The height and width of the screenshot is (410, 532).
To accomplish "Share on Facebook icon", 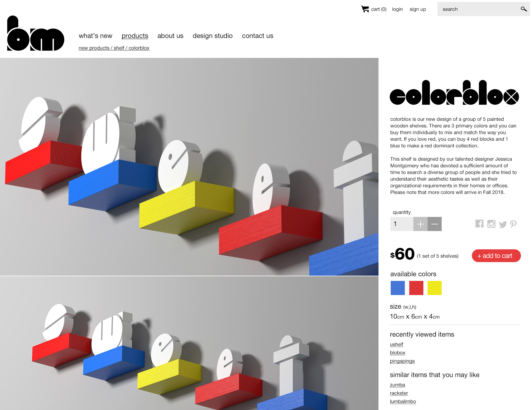I will 479,224.
